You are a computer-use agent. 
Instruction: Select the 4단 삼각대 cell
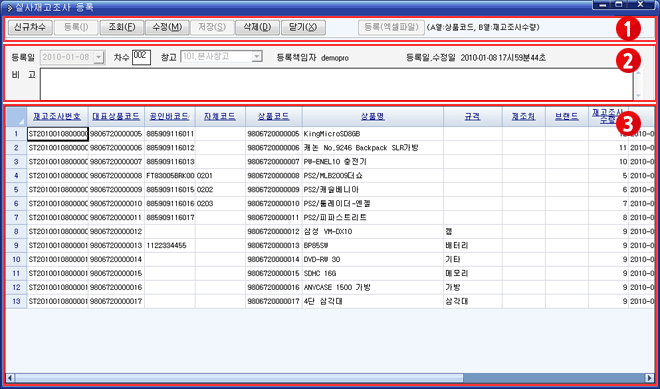(x=373, y=301)
